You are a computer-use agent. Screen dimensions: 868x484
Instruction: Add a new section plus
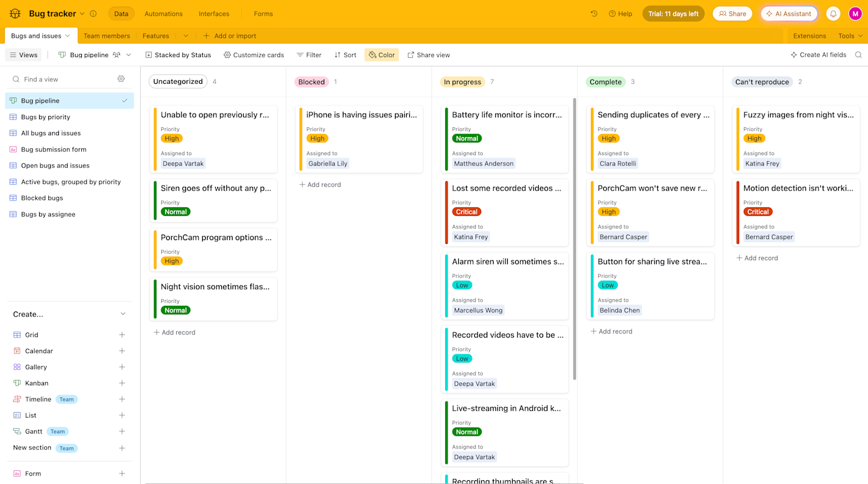pos(122,448)
